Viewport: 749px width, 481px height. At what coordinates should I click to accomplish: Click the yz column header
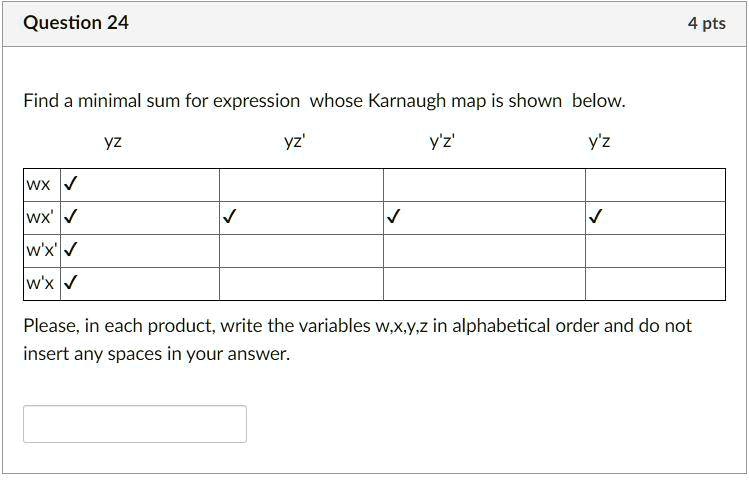pyautogui.click(x=113, y=141)
